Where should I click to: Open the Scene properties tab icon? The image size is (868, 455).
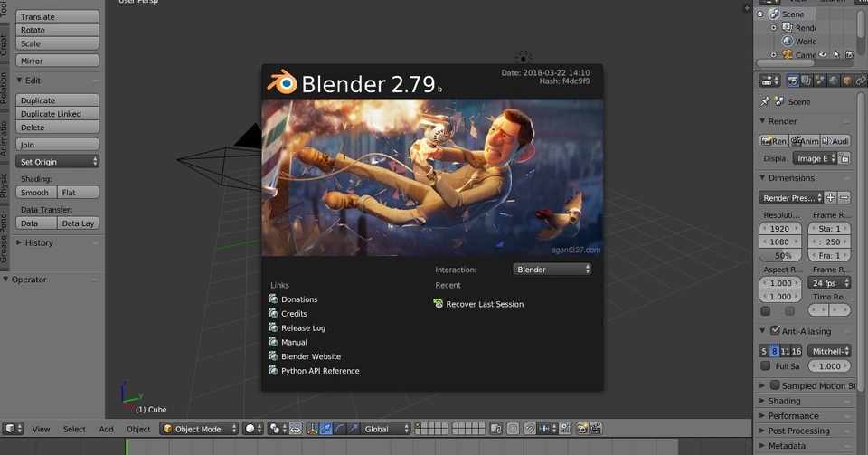tap(820, 81)
